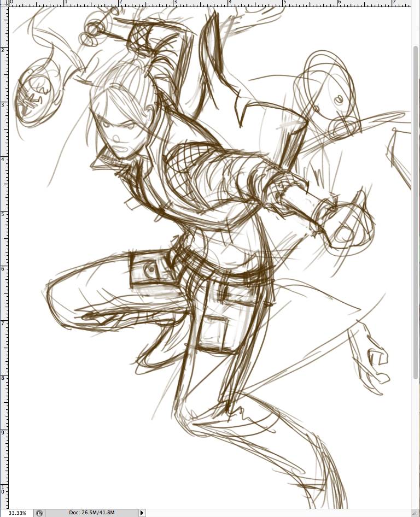This screenshot has width=420, height=517.
Task: Click the 7 mark on the vertical ruler
Action: click(3, 323)
